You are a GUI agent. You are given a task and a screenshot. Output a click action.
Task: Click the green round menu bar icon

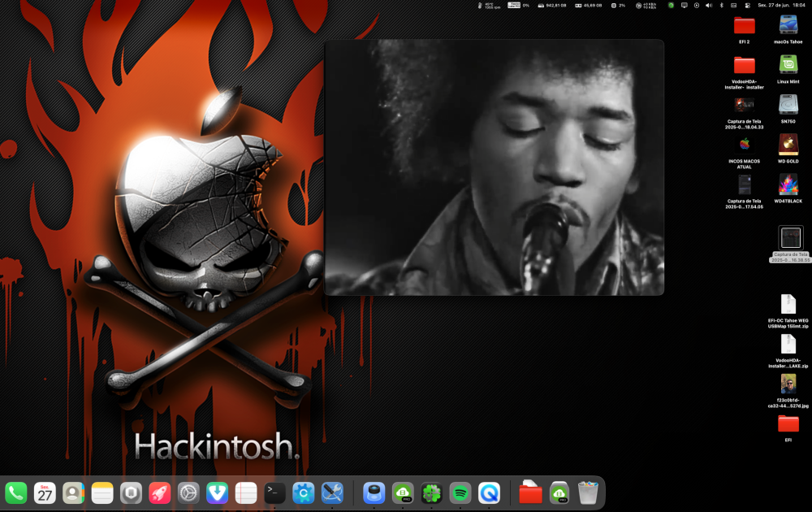click(672, 5)
